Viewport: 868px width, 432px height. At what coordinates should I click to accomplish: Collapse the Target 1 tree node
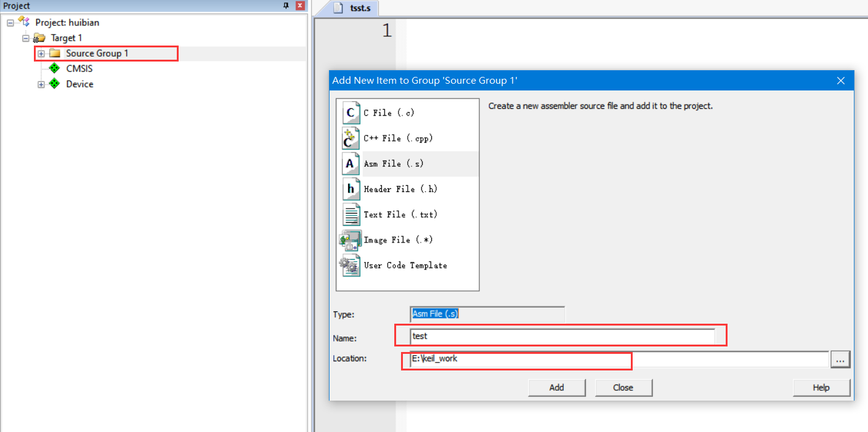click(x=26, y=38)
